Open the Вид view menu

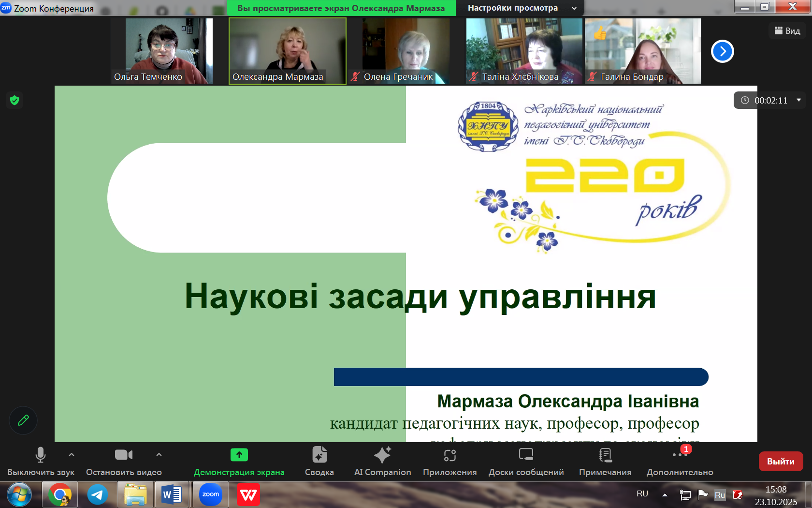click(x=787, y=30)
